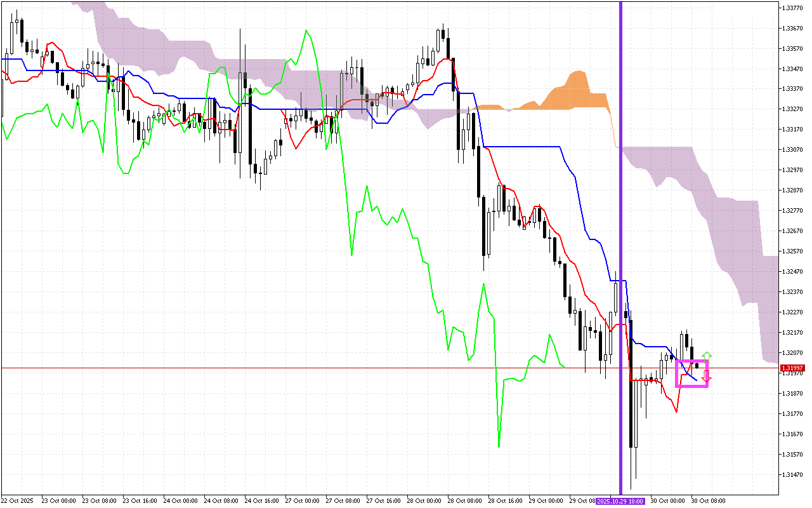Click the vertical purple time divider line

620,254
